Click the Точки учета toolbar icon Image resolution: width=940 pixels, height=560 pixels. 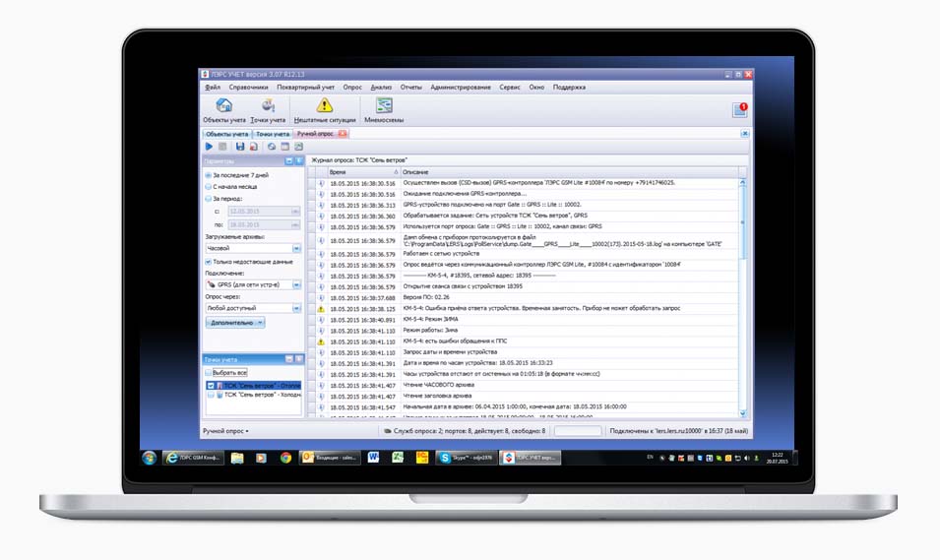tap(268, 106)
